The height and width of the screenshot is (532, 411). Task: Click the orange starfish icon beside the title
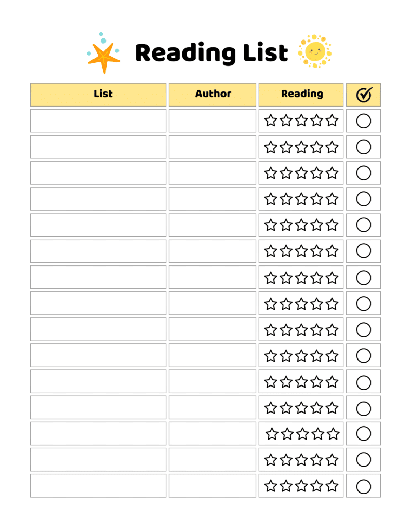pos(104,58)
